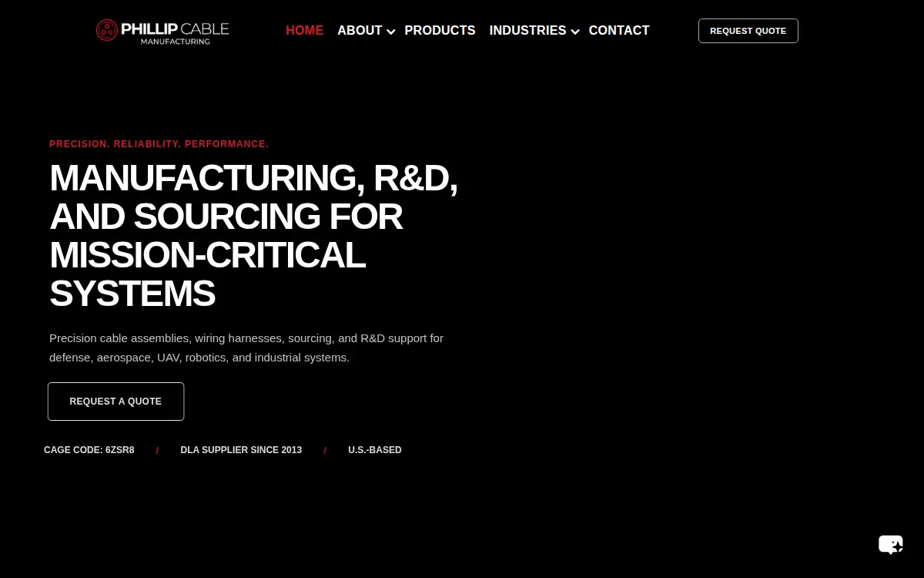The image size is (924, 578).
Task: Click the 'U.S.-BASED' text
Action: (x=375, y=450)
